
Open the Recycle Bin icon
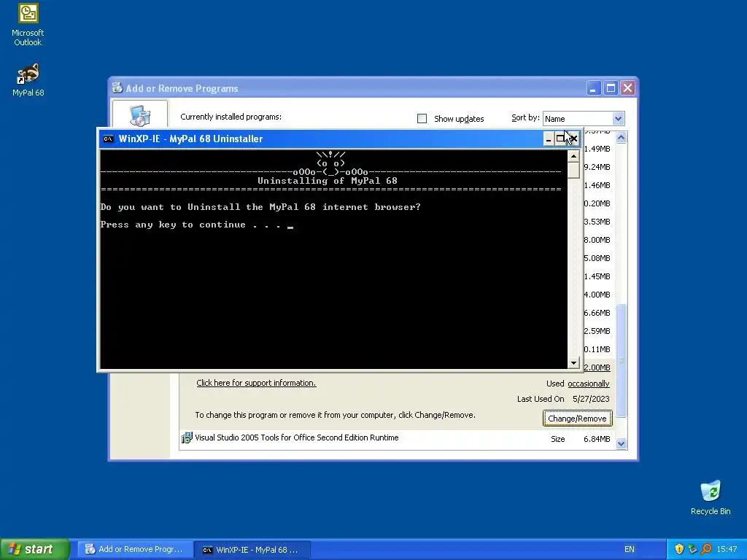coord(711,497)
